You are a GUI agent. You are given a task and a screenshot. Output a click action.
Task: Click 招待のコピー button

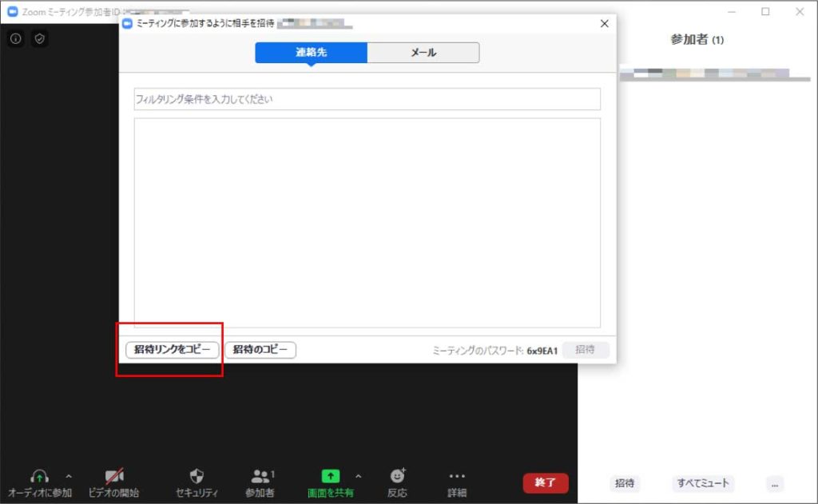point(260,350)
